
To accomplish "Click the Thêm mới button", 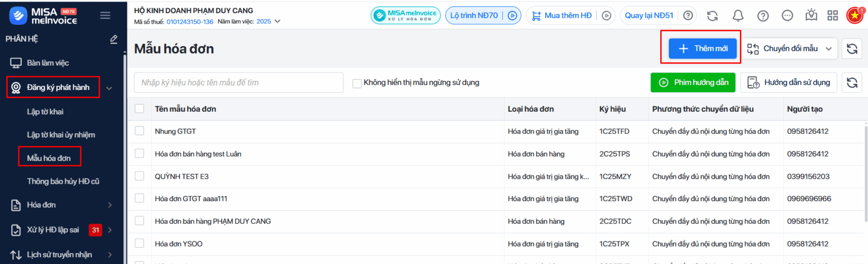I will 702,49.
